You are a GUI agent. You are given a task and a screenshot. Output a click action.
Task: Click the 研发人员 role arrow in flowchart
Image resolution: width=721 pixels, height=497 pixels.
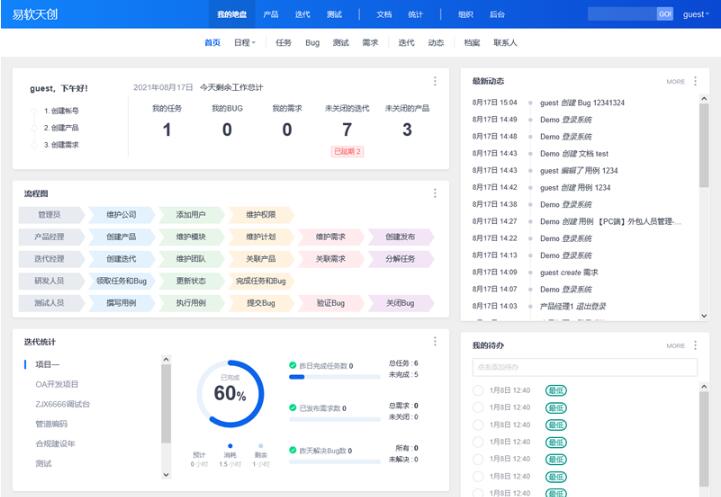click(x=52, y=281)
